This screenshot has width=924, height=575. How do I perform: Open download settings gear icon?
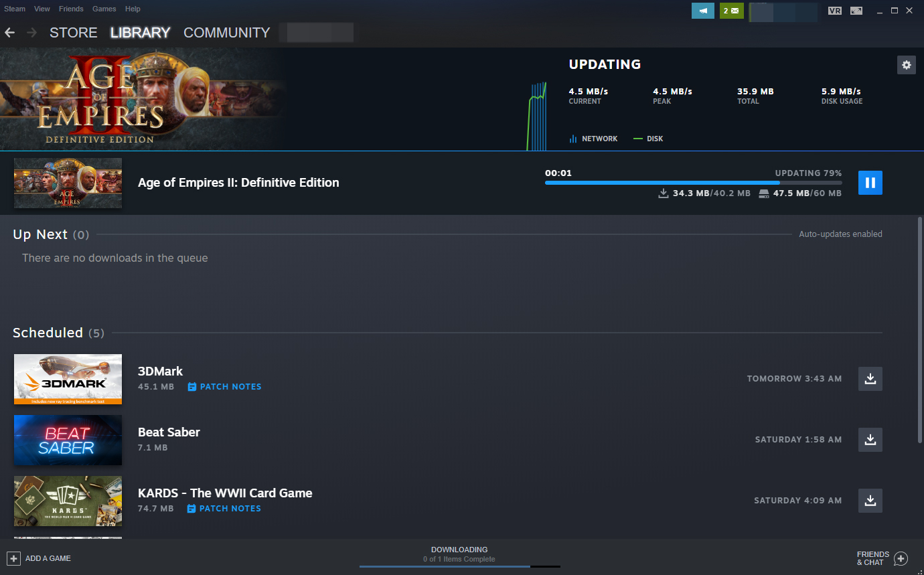pos(907,65)
